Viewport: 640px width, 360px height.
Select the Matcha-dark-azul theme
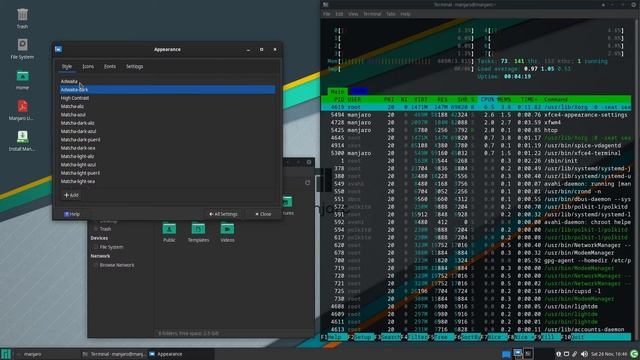[168, 131]
